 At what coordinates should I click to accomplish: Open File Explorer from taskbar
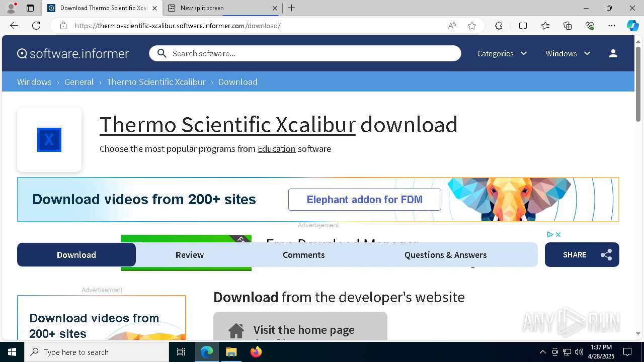point(231,352)
